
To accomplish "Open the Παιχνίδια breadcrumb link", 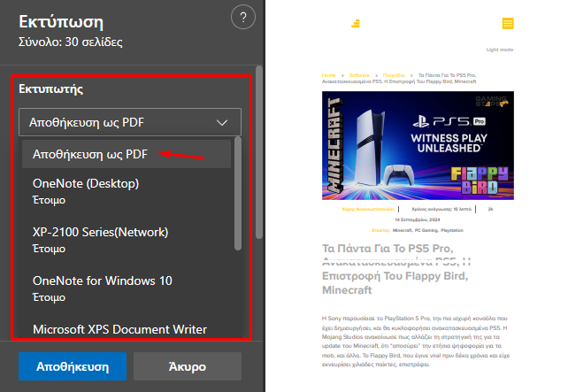I will 394,75.
